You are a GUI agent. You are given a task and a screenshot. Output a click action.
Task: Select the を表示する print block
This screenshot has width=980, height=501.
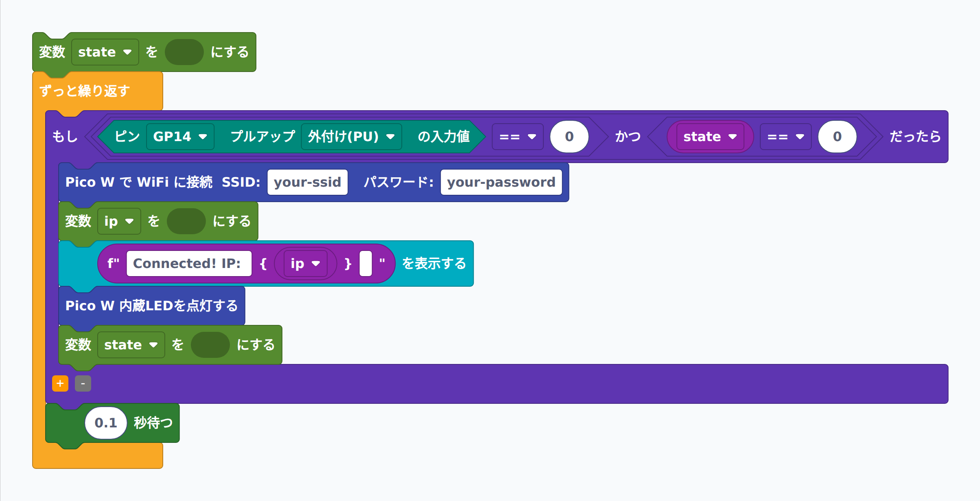(434, 264)
